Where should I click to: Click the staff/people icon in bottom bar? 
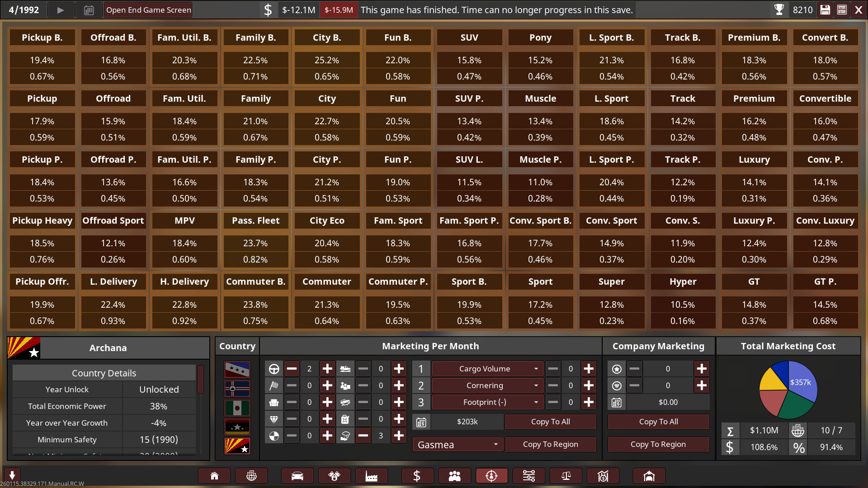454,476
